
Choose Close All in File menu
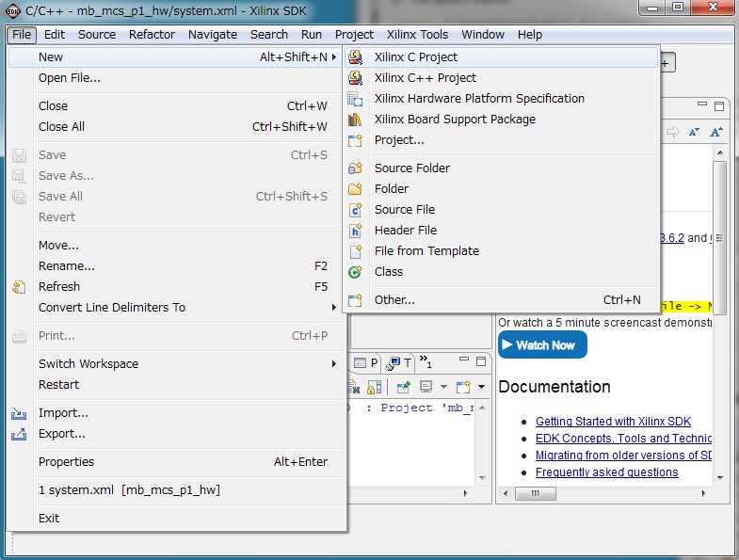(177, 127)
